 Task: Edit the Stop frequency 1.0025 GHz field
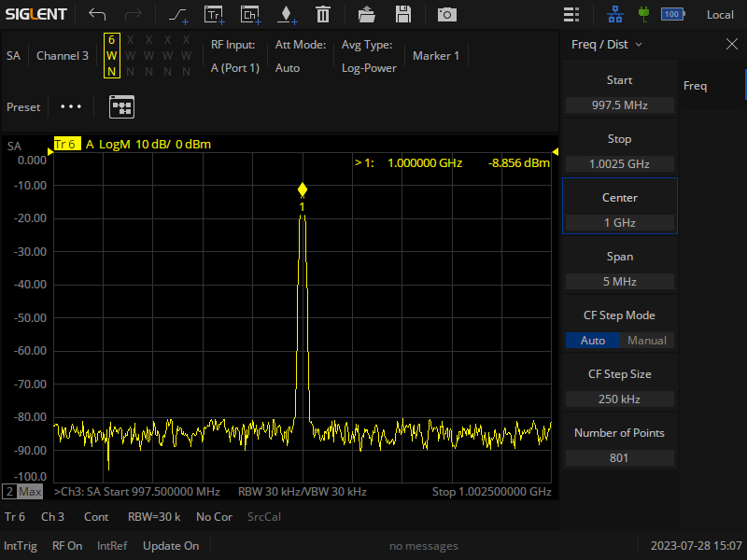click(620, 164)
